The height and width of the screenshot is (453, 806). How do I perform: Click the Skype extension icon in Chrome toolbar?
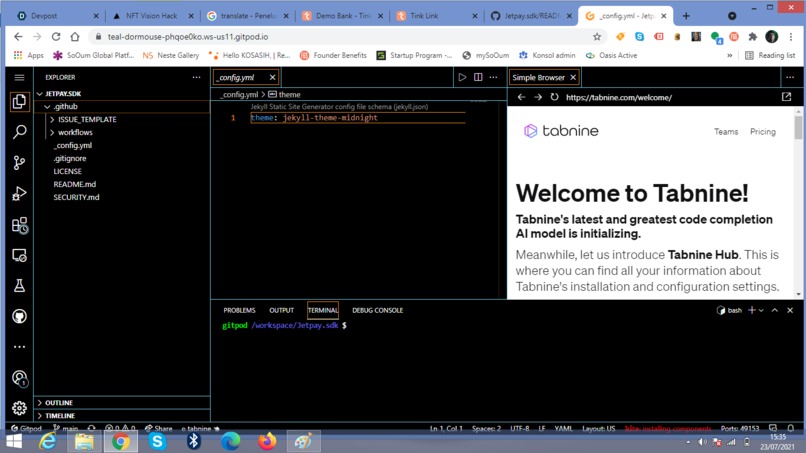point(639,37)
